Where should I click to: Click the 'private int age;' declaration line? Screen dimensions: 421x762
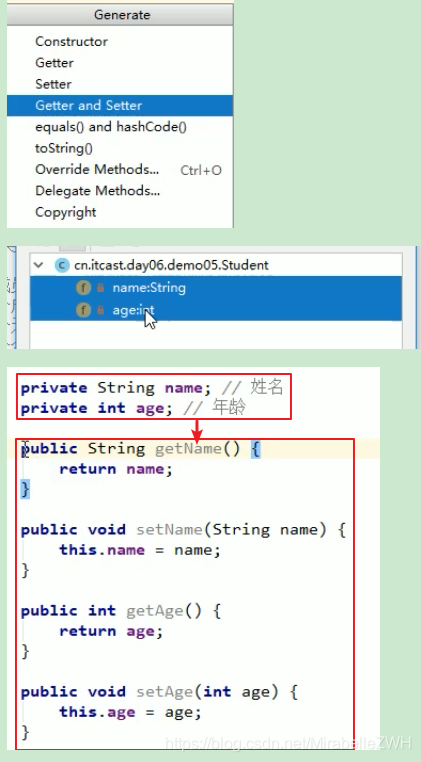click(x=96, y=408)
